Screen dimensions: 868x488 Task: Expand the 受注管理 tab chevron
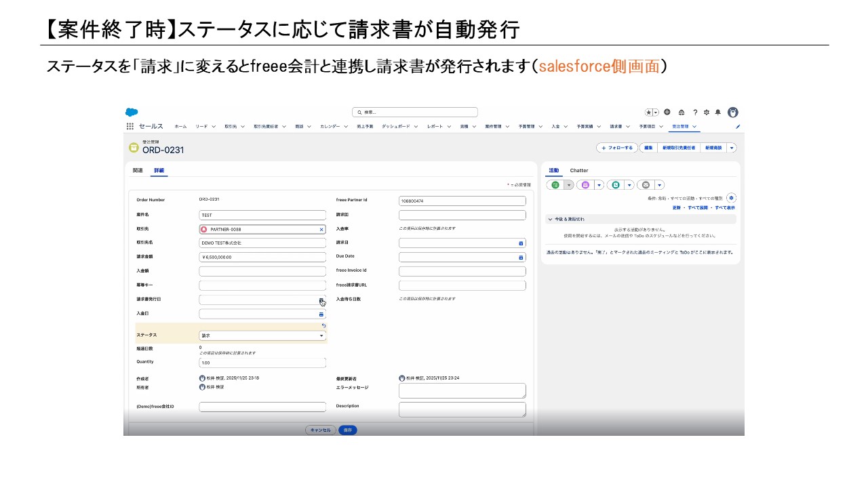point(694,126)
